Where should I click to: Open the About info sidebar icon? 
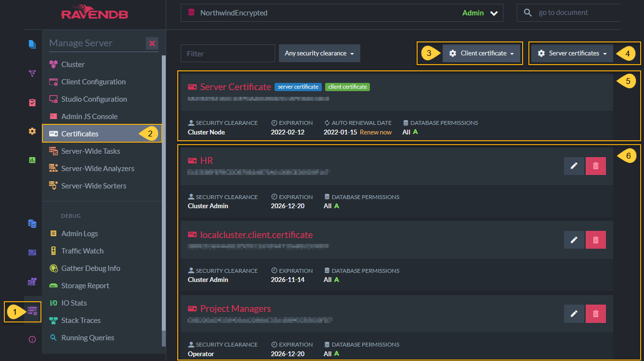(x=32, y=339)
